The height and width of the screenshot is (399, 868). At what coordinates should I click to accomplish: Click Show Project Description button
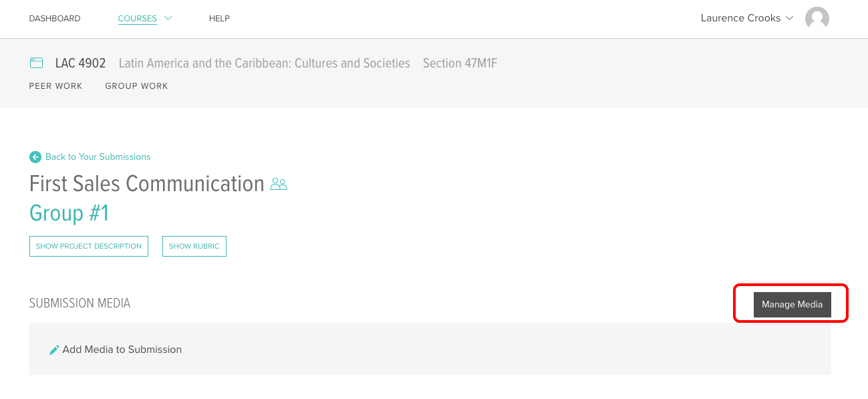pos(89,246)
